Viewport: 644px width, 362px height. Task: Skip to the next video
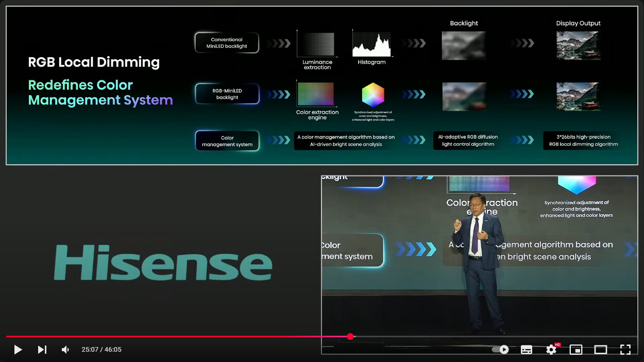[42, 350]
